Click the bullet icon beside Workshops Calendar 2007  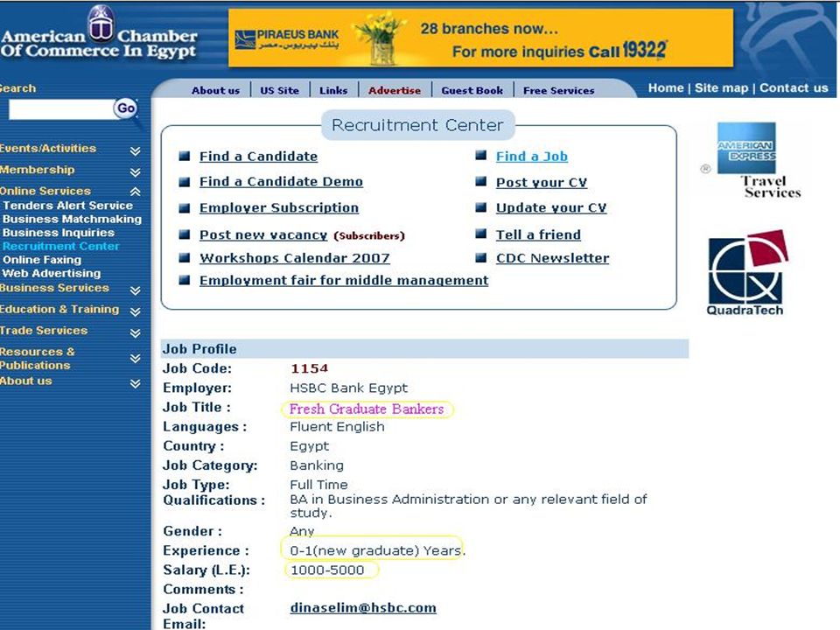[185, 257]
